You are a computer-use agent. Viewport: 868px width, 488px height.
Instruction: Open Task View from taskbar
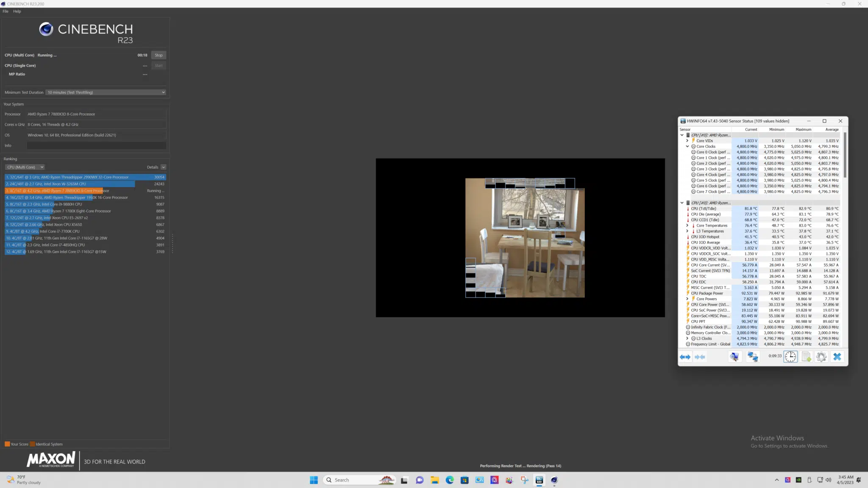pos(404,480)
